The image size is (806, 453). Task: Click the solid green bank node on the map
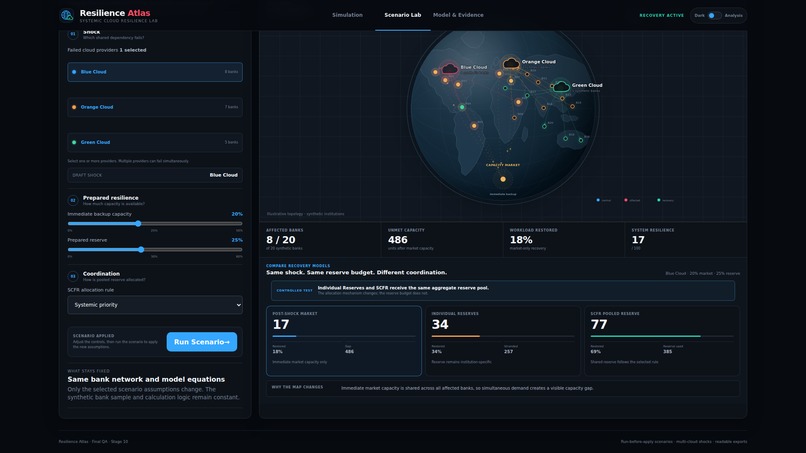[462, 107]
